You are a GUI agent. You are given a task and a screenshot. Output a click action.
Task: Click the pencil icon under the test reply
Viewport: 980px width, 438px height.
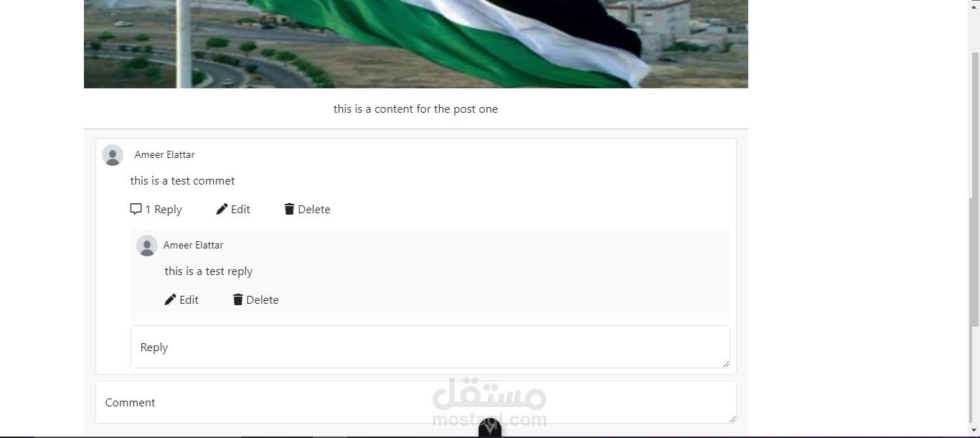(170, 299)
